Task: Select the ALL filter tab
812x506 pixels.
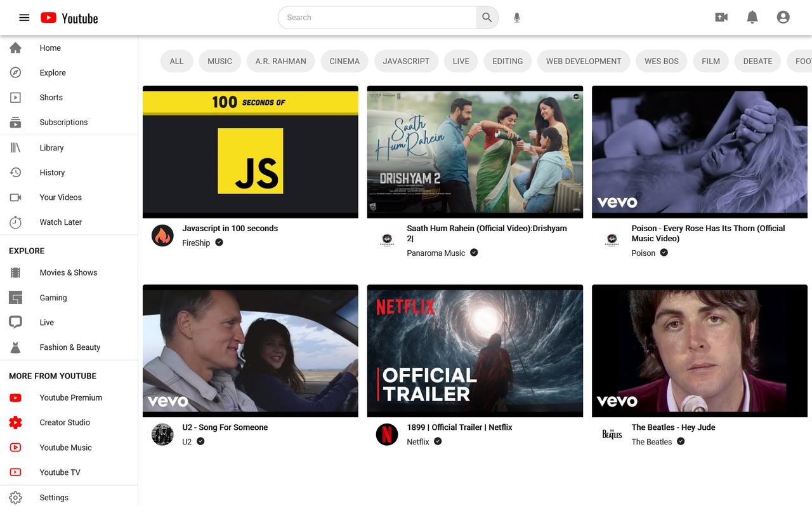Action: click(176, 61)
